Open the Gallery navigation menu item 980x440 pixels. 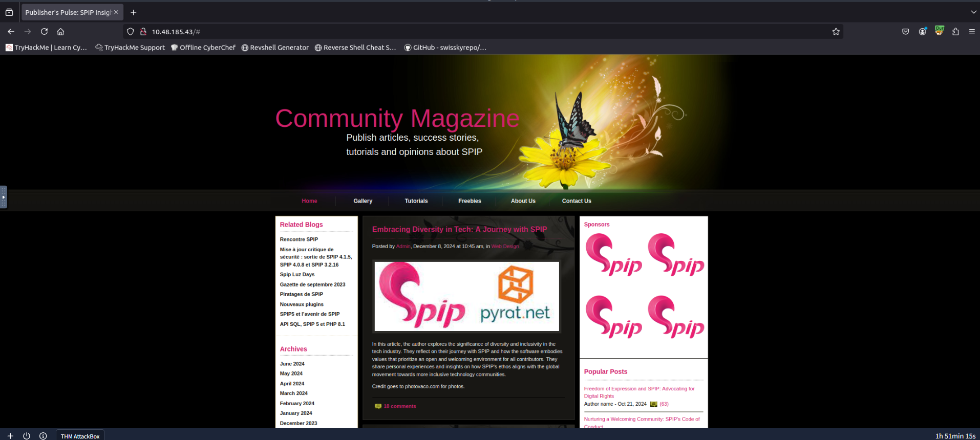click(x=363, y=201)
